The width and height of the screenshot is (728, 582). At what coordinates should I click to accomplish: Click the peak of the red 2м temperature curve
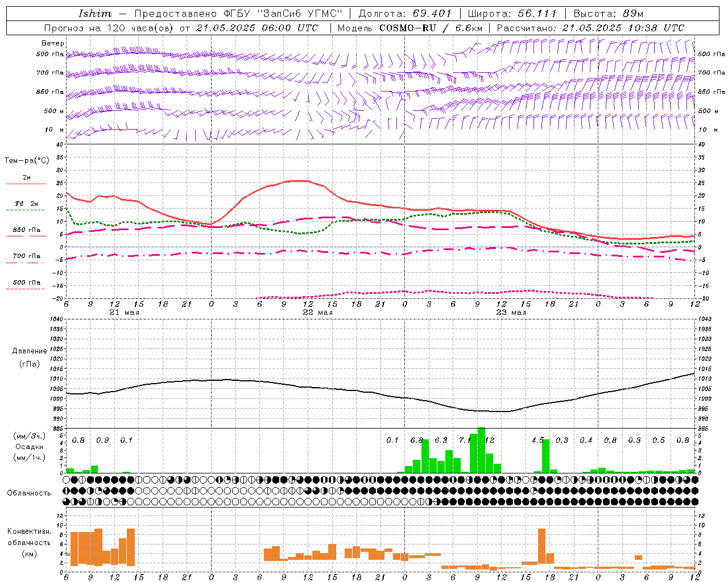coord(300,181)
